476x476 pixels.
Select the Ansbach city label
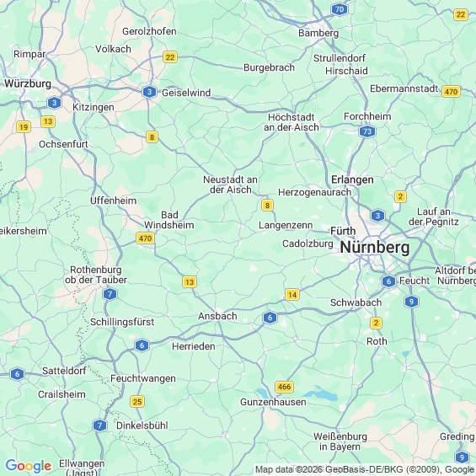click(217, 316)
